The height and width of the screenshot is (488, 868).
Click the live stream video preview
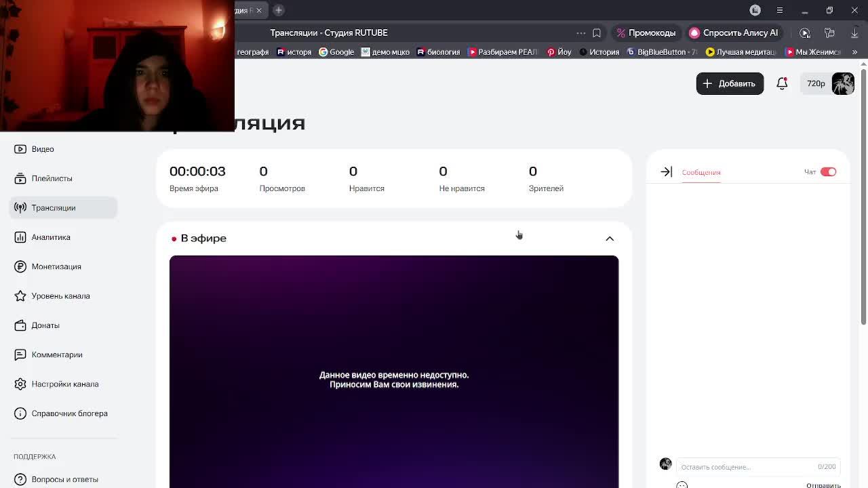point(394,371)
